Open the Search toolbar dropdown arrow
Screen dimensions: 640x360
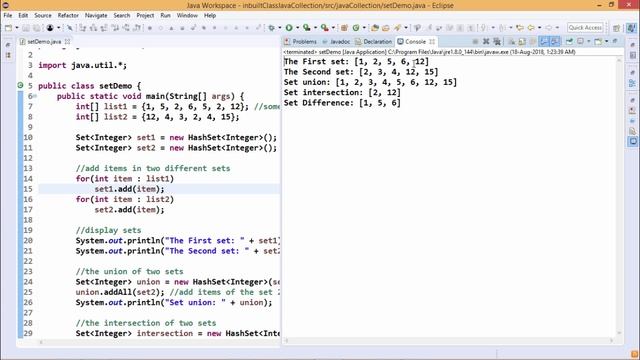[x=406, y=28]
